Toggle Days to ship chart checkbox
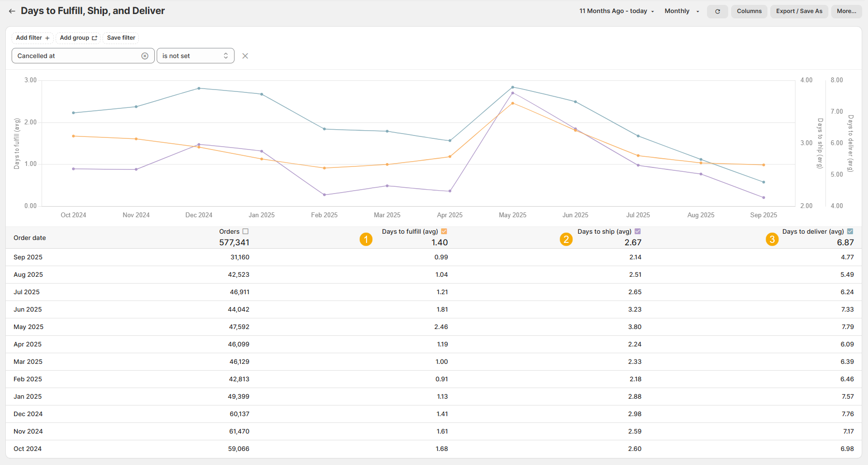868x465 pixels. 637,231
